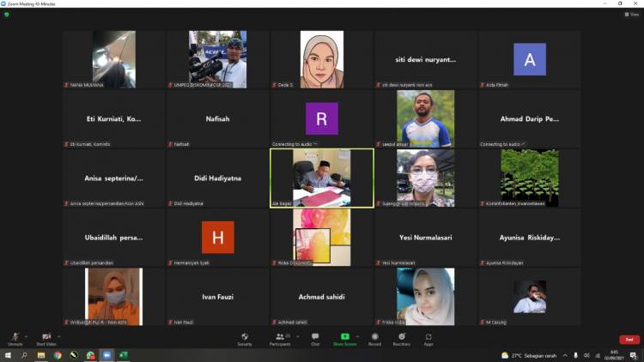Viewport: 644px width, 362px height.
Task: Click the red End meeting button
Action: point(629,340)
